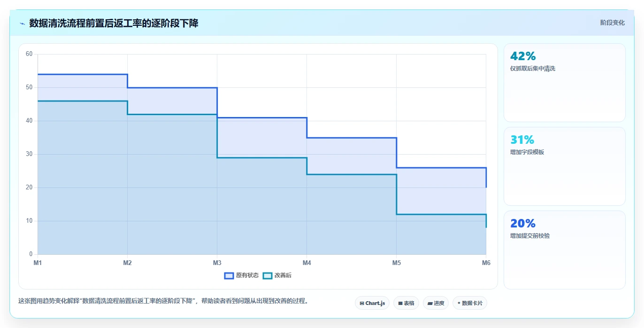The width and height of the screenshot is (644, 328).
Task: Click the 增加字段模板 caption
Action: [527, 152]
